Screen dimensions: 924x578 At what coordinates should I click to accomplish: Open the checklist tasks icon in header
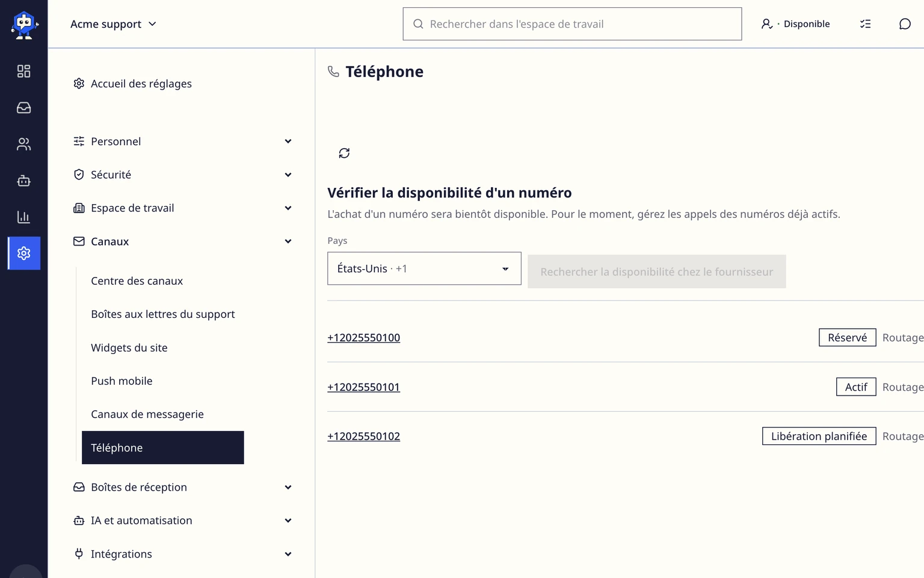(865, 24)
